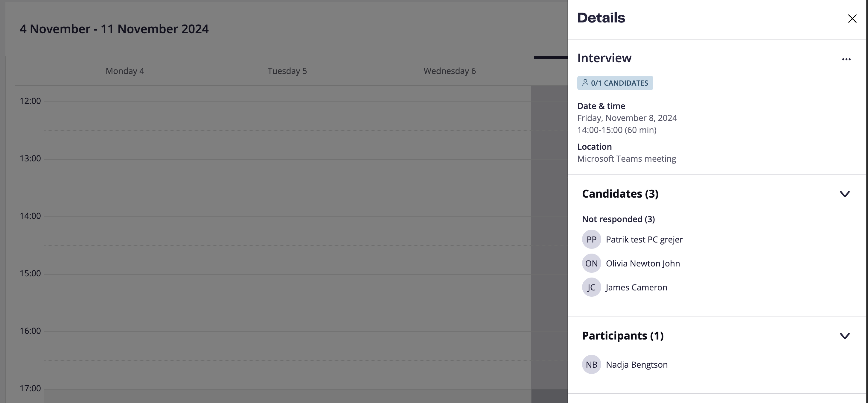Open participant Nadja Bengtson
This screenshot has height=403, width=868.
[x=636, y=365]
